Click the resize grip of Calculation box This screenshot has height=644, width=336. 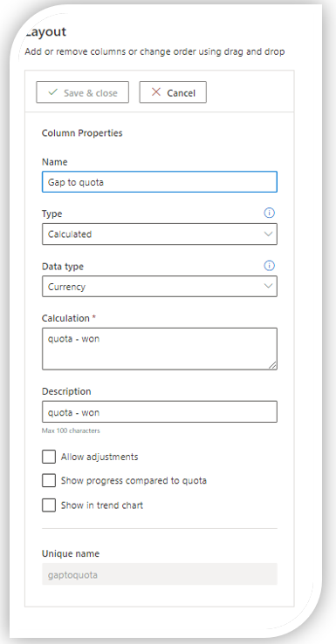point(272,365)
